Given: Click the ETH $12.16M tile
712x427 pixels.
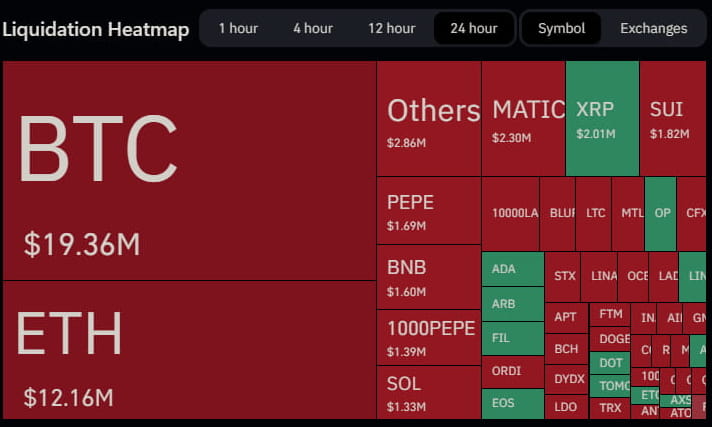Looking at the screenshot, I should pos(189,350).
